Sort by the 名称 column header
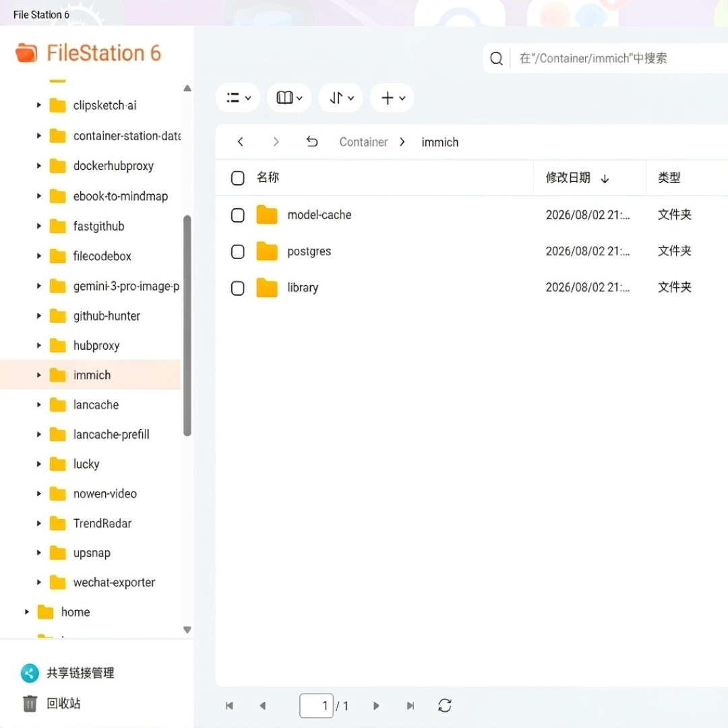This screenshot has width=728, height=728. tap(268, 177)
